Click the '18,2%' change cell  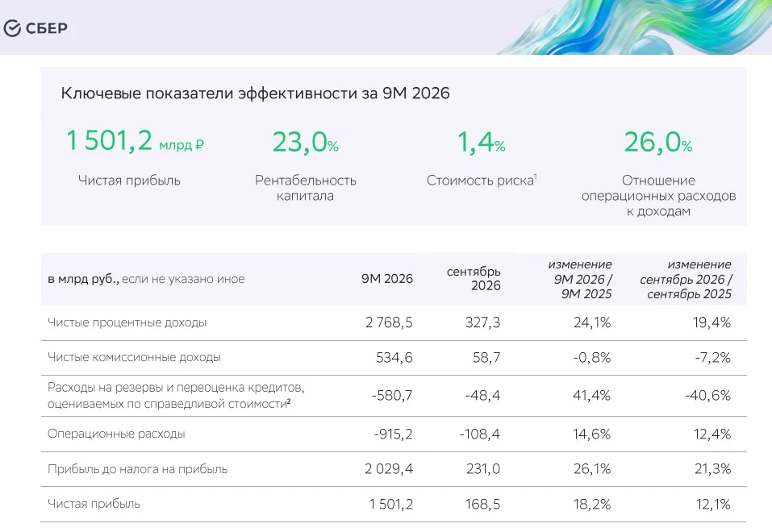592,505
